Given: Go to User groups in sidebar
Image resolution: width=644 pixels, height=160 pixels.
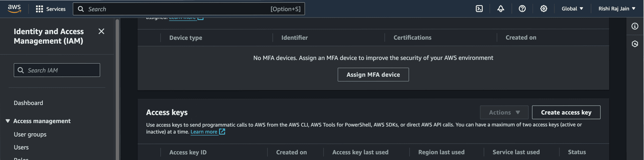Looking at the screenshot, I should tap(30, 134).
